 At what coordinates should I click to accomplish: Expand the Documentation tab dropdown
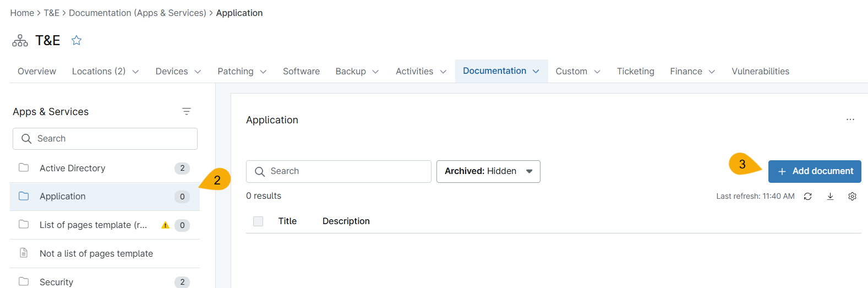point(536,72)
